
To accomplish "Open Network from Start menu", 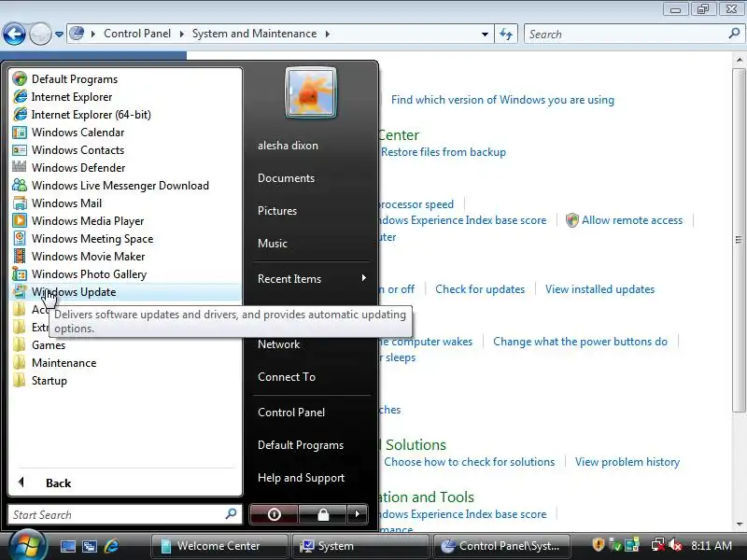I will pyautogui.click(x=278, y=344).
